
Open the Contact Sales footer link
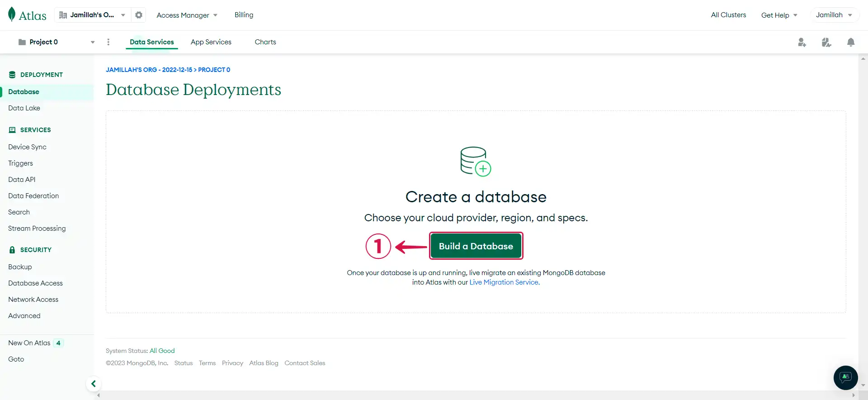coord(305,363)
